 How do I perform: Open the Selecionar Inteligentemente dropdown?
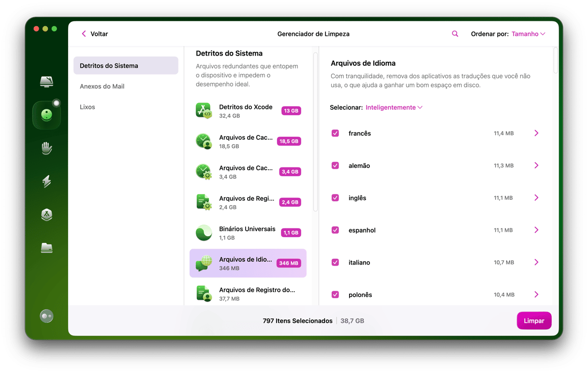tap(394, 107)
